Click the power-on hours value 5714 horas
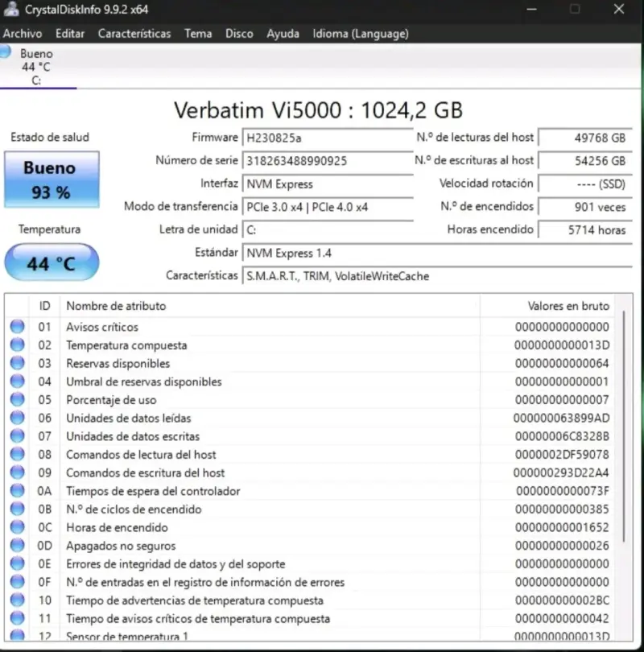644x652 pixels. pyautogui.click(x=585, y=230)
